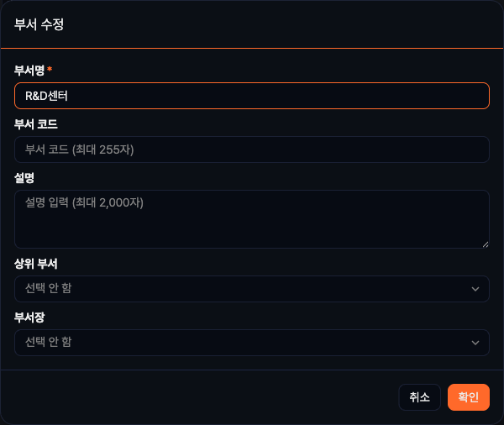Click the 설명 textarea resize handle
Screen dimensions: 504x425
(x=485, y=244)
